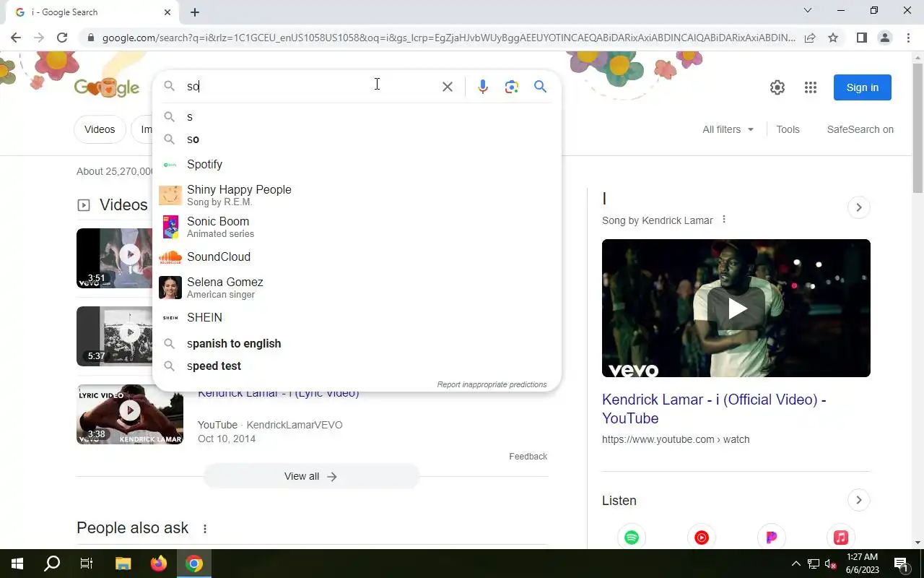This screenshot has width=924, height=578.
Task: Select SoundCloud suggestion
Action: coord(357,256)
